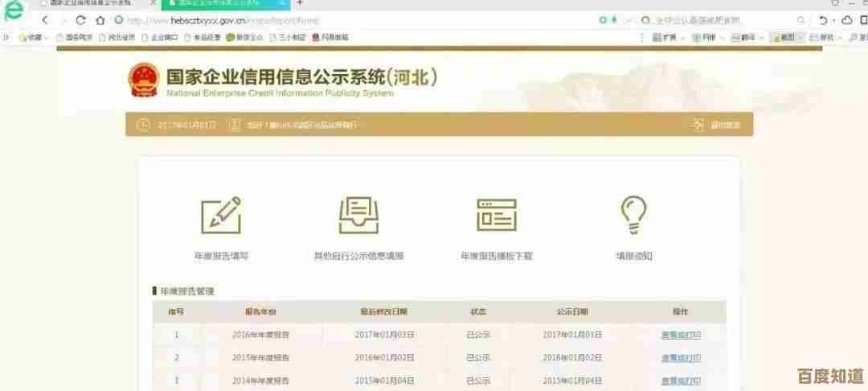Image resolution: width=868 pixels, height=391 pixels.
Task: Expand the dropdown arrow beside 扩展
Action: pos(683,38)
